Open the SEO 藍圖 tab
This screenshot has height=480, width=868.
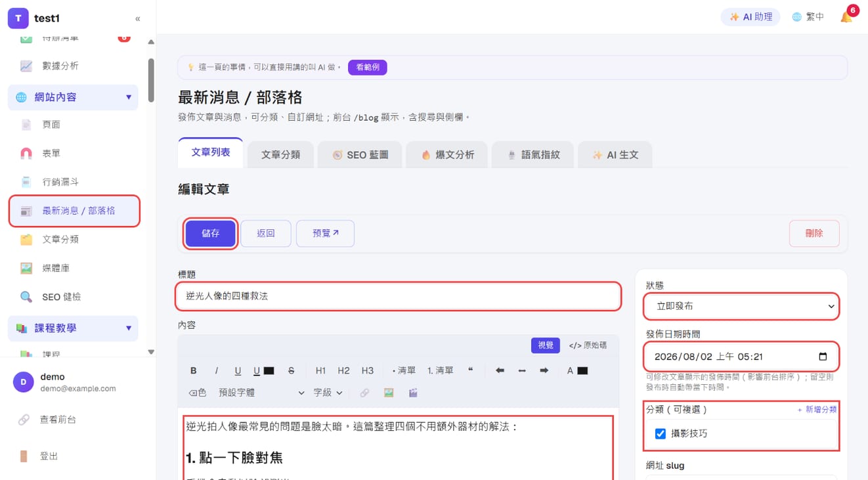(x=359, y=154)
